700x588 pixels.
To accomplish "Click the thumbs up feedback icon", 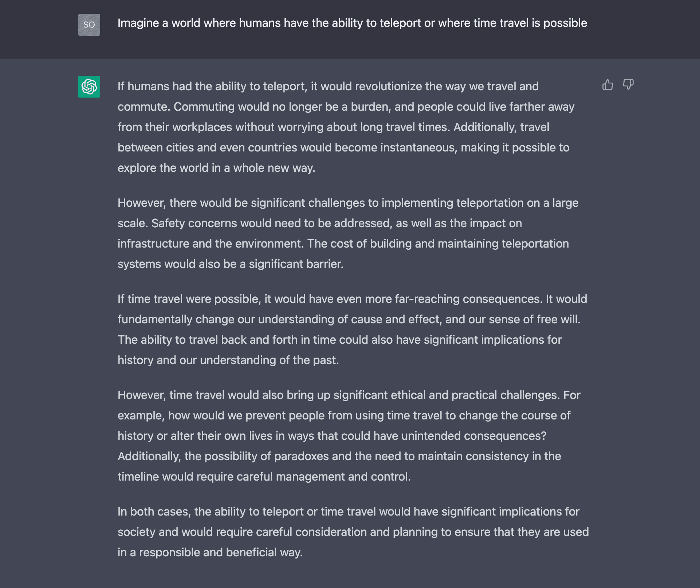I will (607, 85).
